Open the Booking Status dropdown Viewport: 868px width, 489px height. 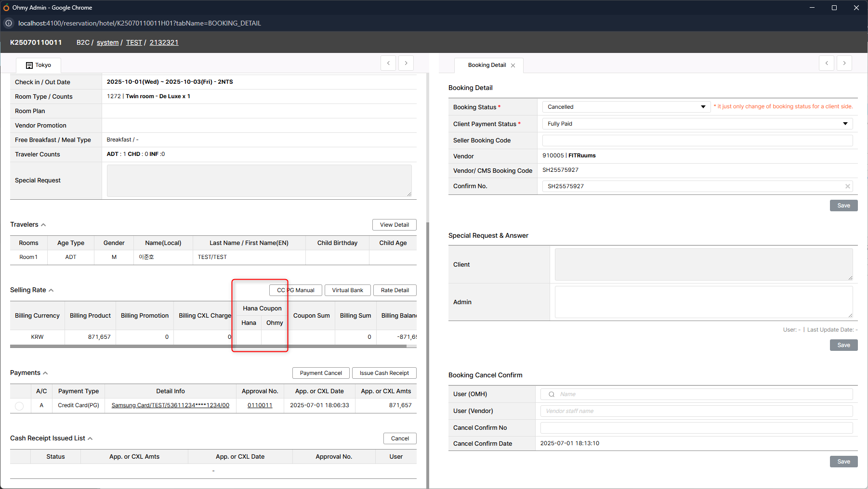coord(626,107)
